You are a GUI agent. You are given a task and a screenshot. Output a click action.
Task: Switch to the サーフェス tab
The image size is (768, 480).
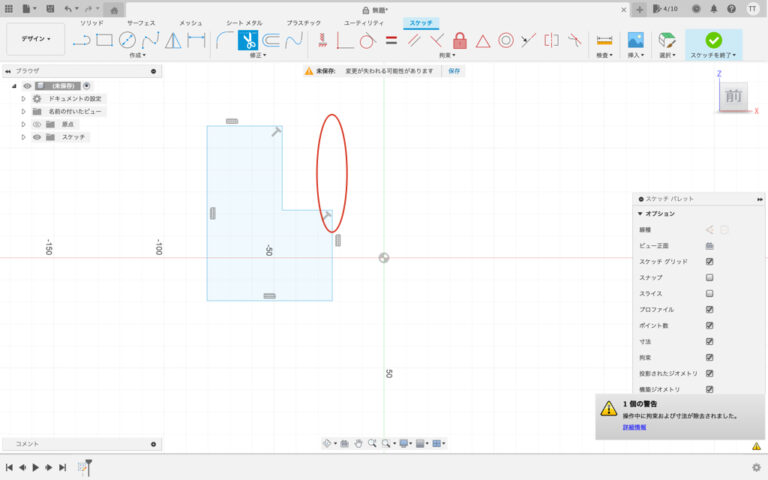click(140, 22)
